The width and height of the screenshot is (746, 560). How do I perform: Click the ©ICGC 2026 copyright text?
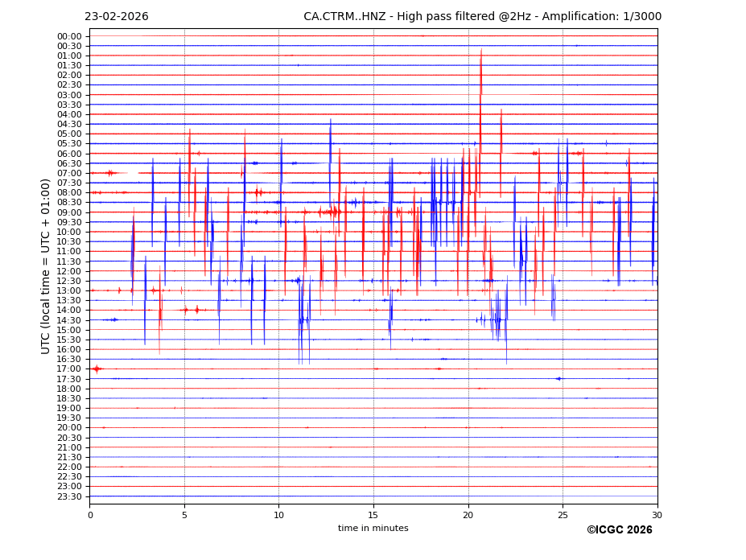pos(619,529)
